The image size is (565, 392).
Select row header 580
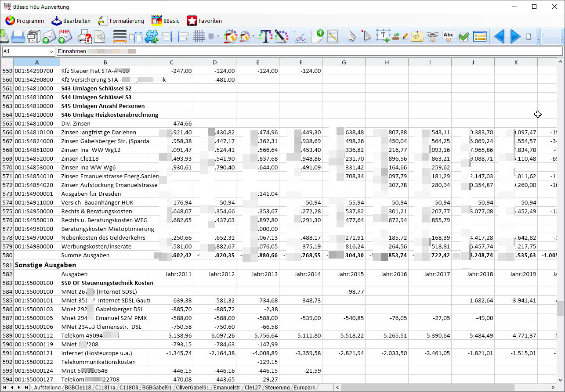coord(7,255)
